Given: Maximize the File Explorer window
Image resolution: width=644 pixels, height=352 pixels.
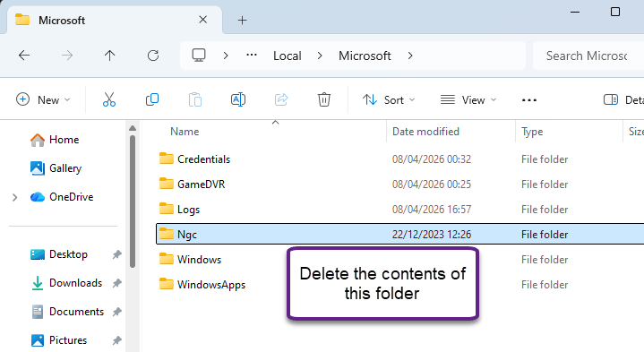Looking at the screenshot, I should tap(615, 12).
